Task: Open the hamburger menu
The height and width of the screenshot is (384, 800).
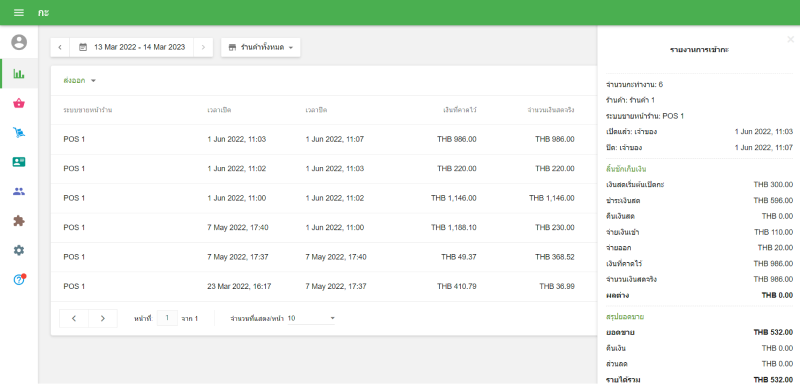Action: click(x=19, y=13)
